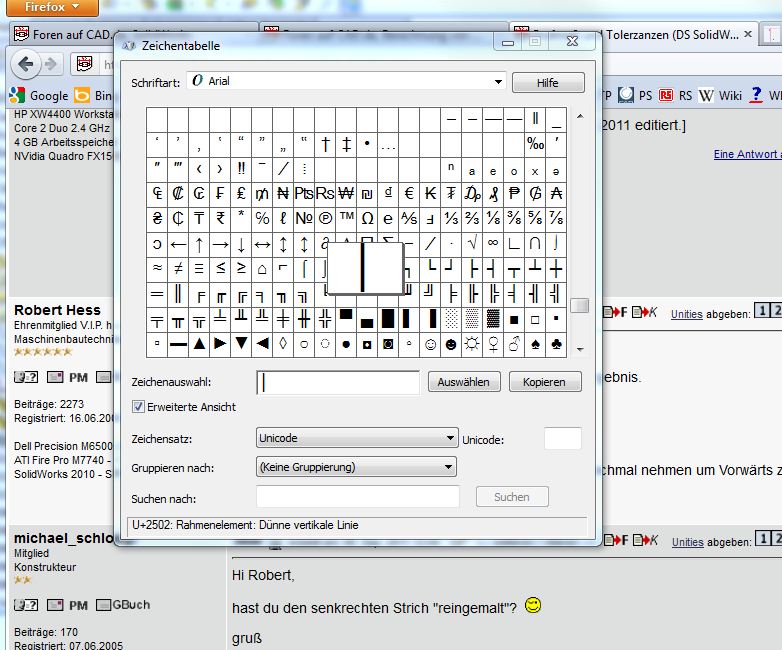
Task: Choose the black up-pointing triangle character
Action: 199,344
